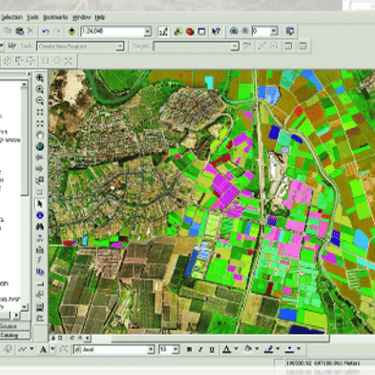Open the line color dropdown arrow
The width and height of the screenshot is (375, 375).
tap(278, 349)
